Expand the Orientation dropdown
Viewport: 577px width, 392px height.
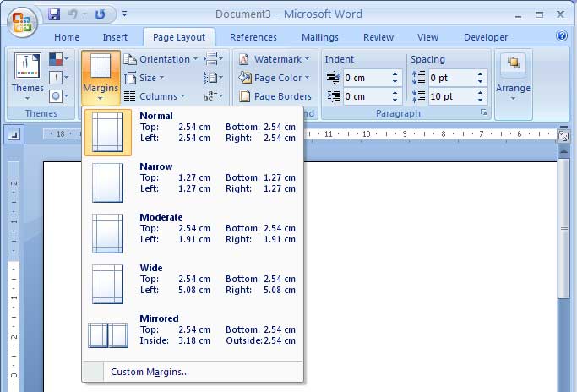158,59
